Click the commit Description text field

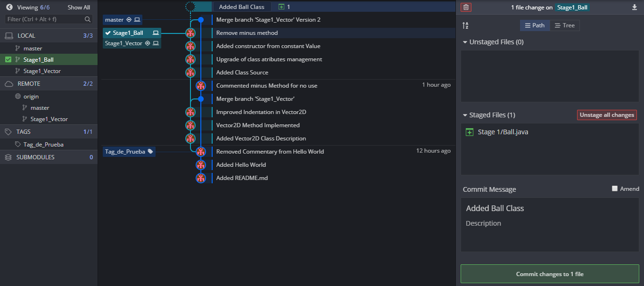coord(549,223)
